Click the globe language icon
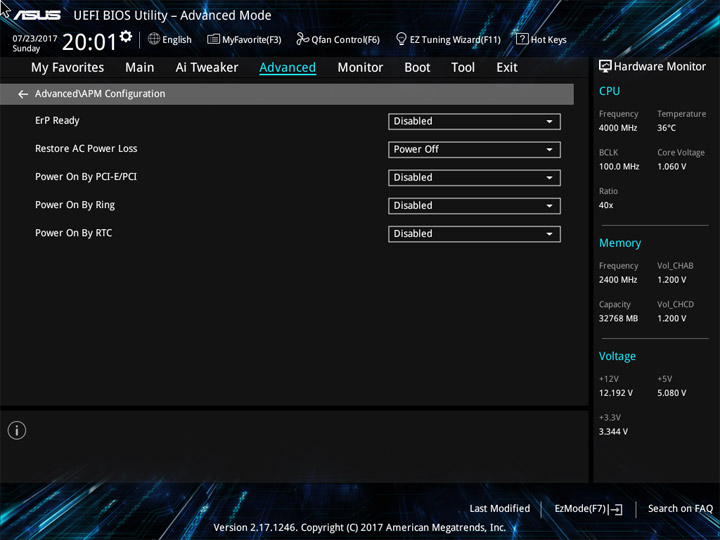The image size is (720, 540). pos(154,39)
